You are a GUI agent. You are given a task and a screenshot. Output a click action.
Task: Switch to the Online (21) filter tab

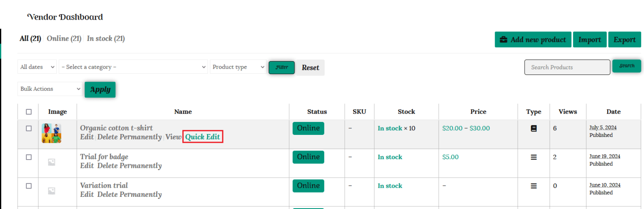coord(64,39)
